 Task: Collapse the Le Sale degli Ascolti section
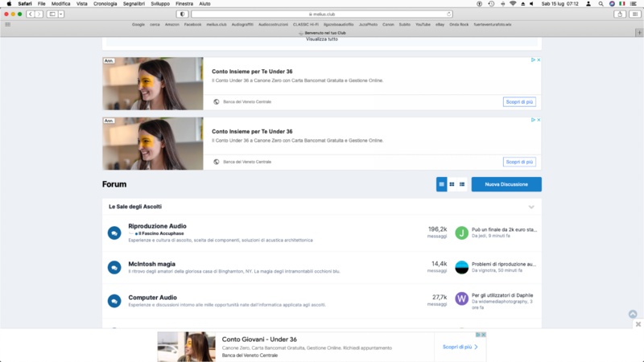pyautogui.click(x=531, y=208)
